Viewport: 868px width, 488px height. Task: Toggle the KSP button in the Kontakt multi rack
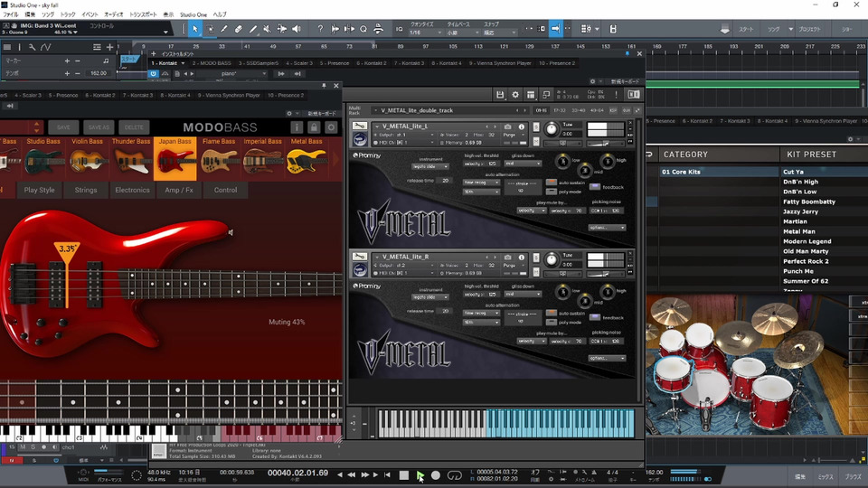[x=613, y=110]
